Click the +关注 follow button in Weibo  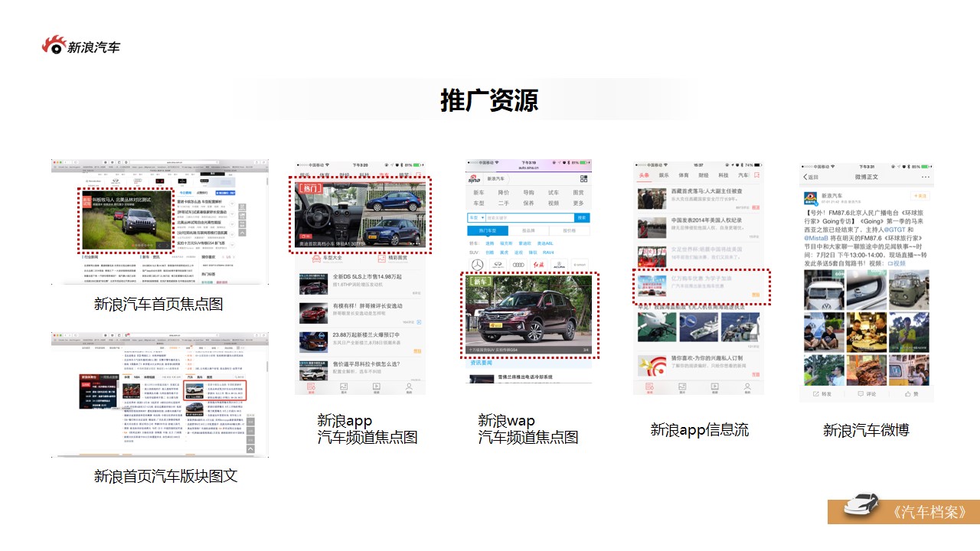coord(920,196)
